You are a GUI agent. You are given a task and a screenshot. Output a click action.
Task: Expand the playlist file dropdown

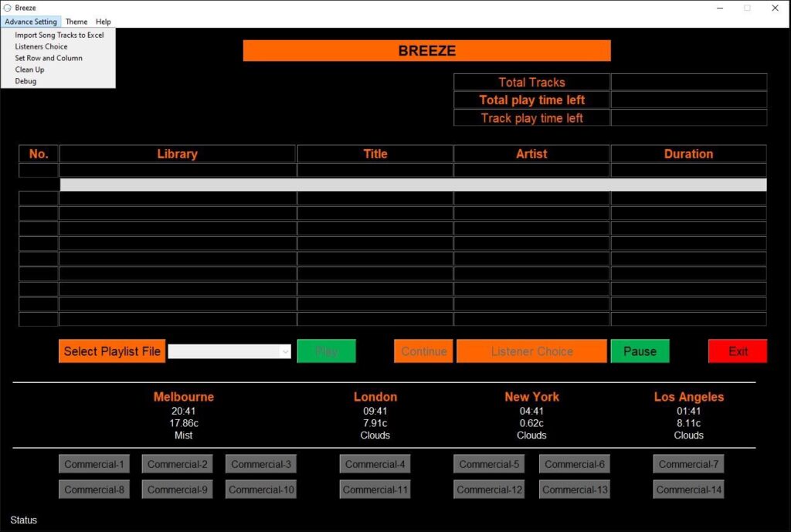tap(285, 351)
